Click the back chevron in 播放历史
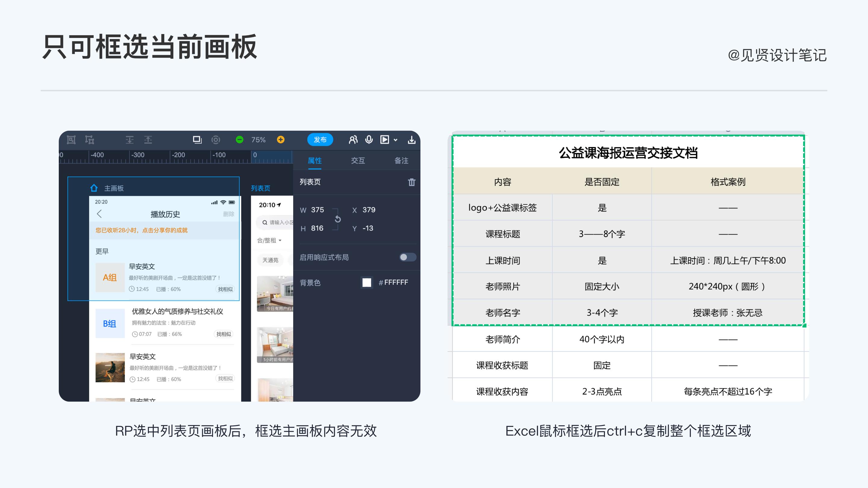This screenshot has height=488, width=868. pos(99,214)
